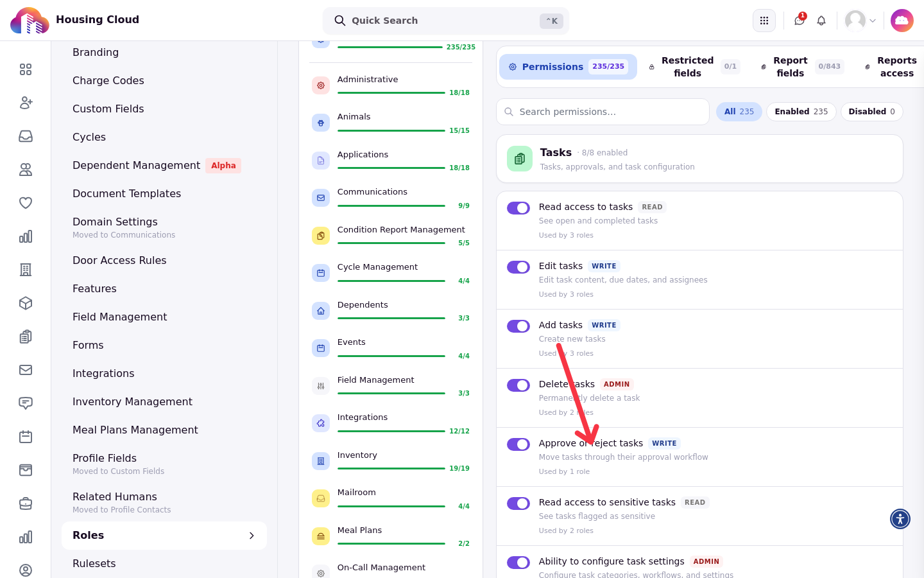Filter by Enabled permissions
Image resolution: width=924 pixels, height=578 pixels.
click(801, 112)
